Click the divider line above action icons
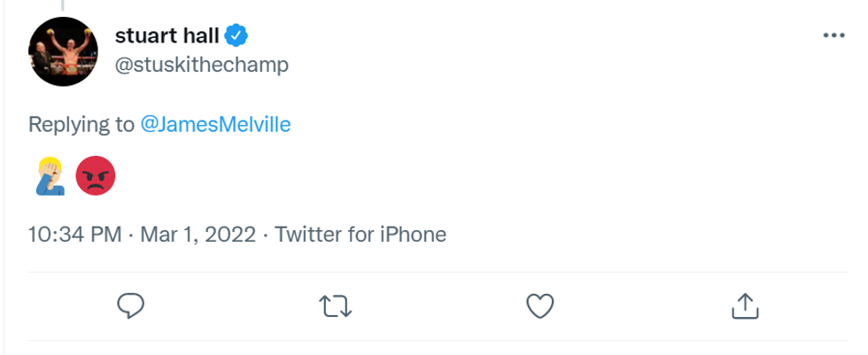 click(434, 272)
